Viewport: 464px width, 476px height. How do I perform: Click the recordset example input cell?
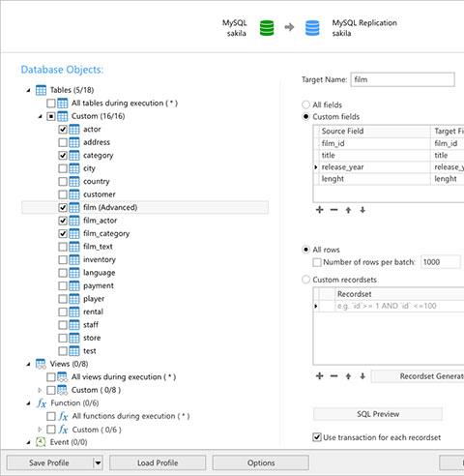pos(399,306)
